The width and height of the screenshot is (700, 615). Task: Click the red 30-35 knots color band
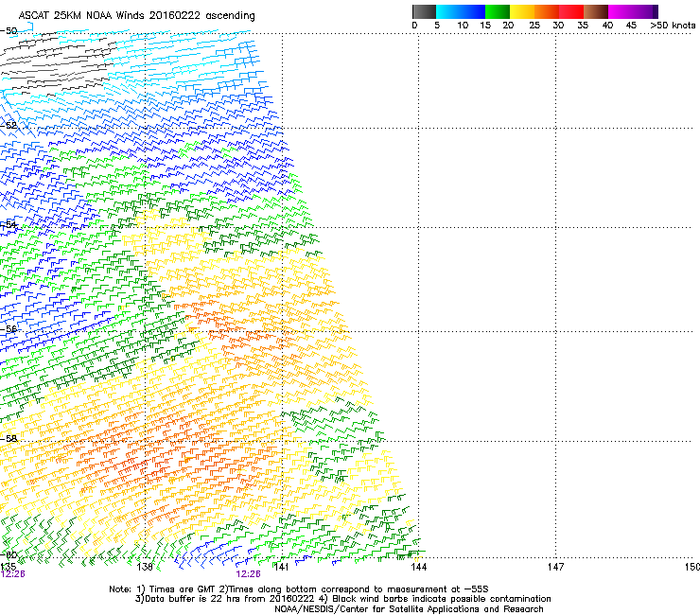(571, 11)
